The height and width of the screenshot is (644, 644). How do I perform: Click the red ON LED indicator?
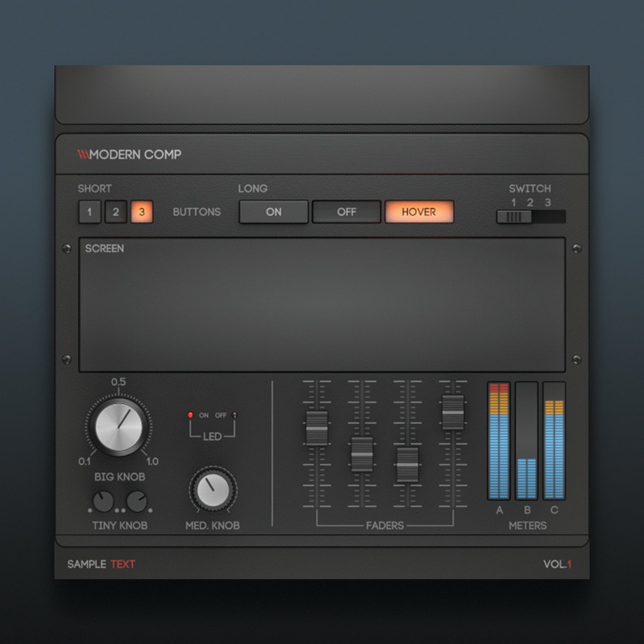190,415
